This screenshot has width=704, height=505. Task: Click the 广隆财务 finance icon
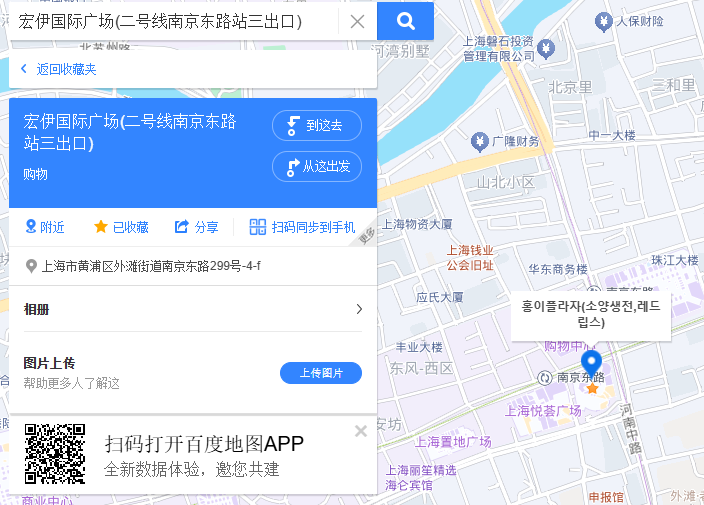pos(480,141)
